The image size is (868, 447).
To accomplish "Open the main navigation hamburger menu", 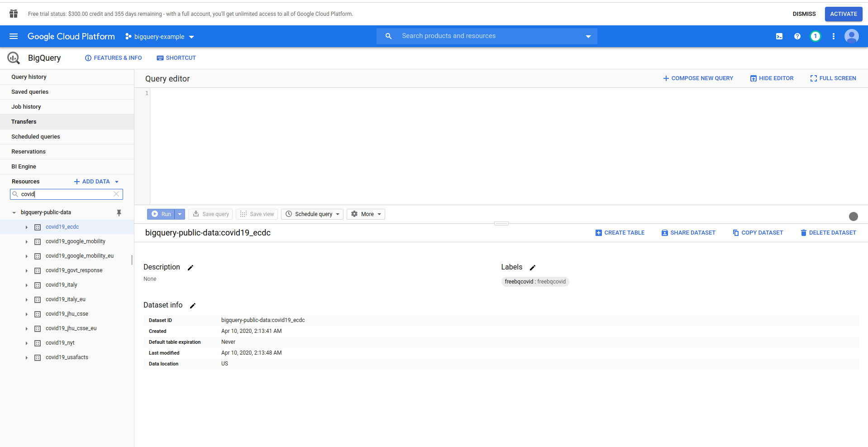I will (x=14, y=36).
